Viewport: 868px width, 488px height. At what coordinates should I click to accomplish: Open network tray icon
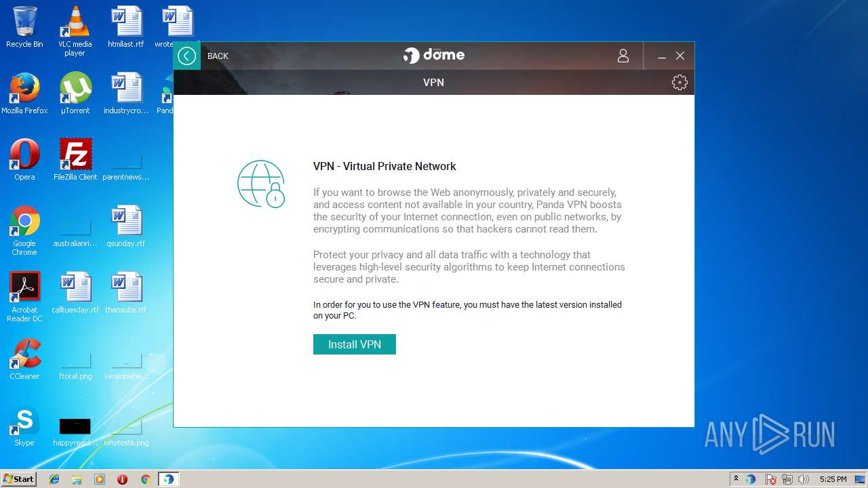point(787,479)
